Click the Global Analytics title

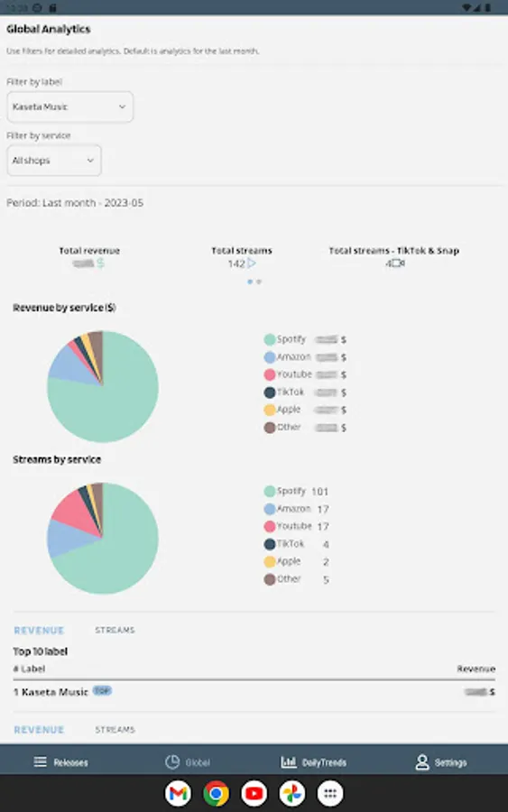[49, 29]
